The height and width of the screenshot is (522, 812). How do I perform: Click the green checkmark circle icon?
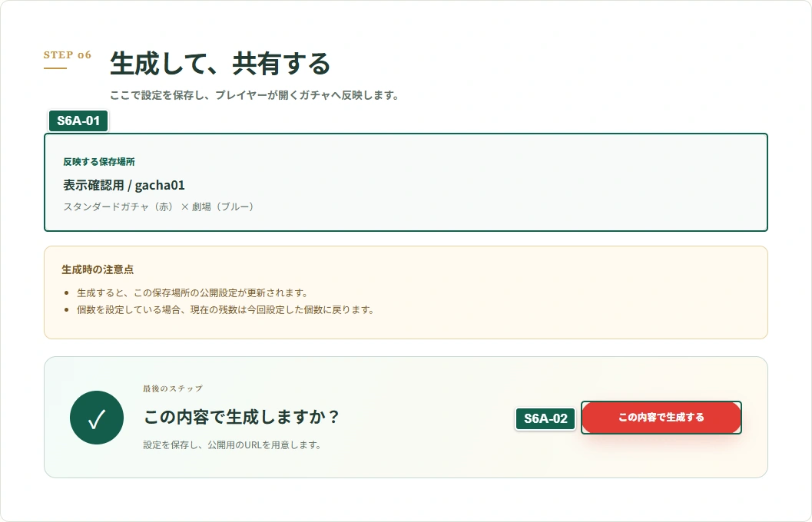pyautogui.click(x=97, y=418)
